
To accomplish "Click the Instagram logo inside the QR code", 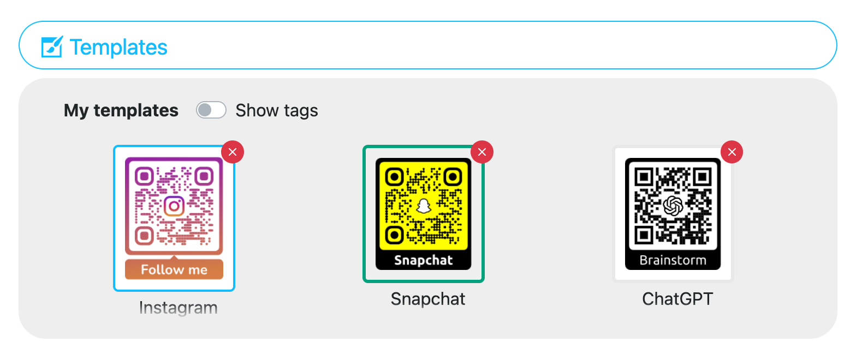I will (174, 206).
